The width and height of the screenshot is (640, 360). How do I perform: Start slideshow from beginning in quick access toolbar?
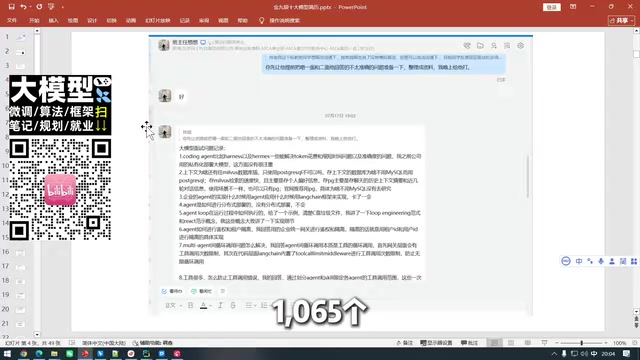coord(51,7)
